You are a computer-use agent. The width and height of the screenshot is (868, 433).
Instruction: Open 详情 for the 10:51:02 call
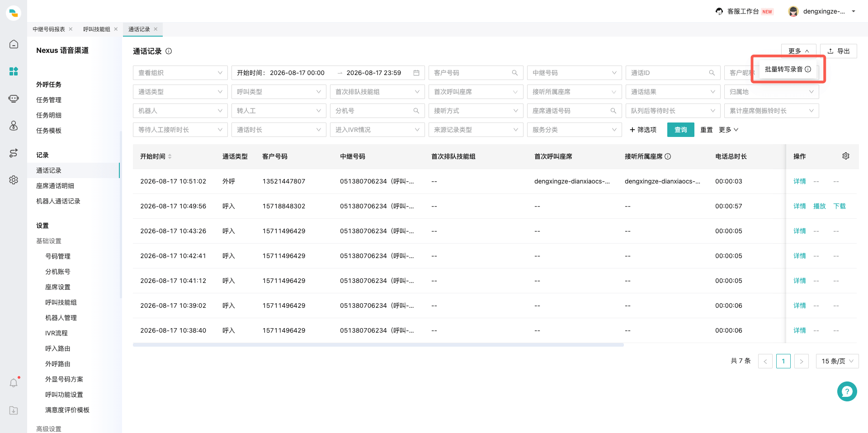(800, 181)
